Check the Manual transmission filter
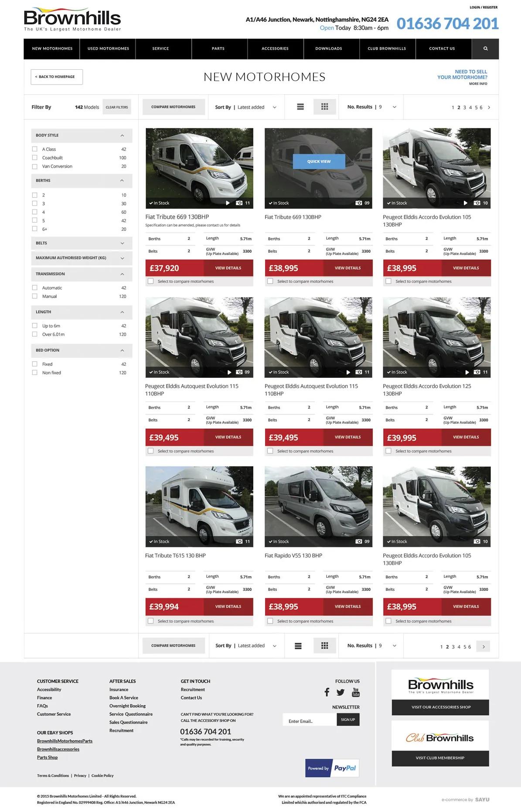 tap(34, 296)
